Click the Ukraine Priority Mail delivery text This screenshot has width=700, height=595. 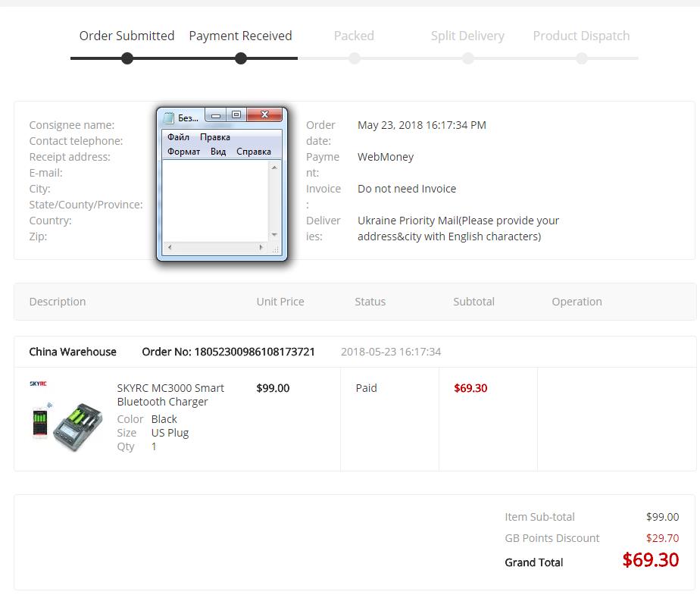coord(458,228)
